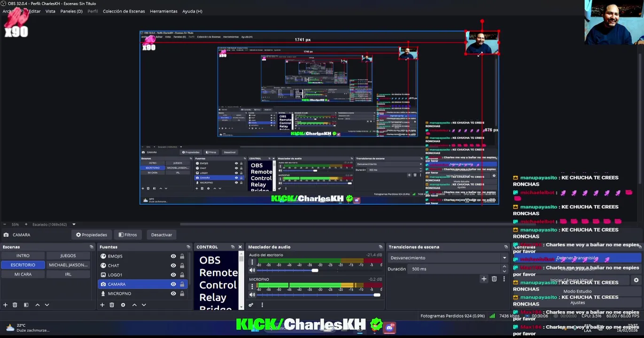644x338 pixels.
Task: Increase transition duration with up arrow
Action: click(x=504, y=267)
